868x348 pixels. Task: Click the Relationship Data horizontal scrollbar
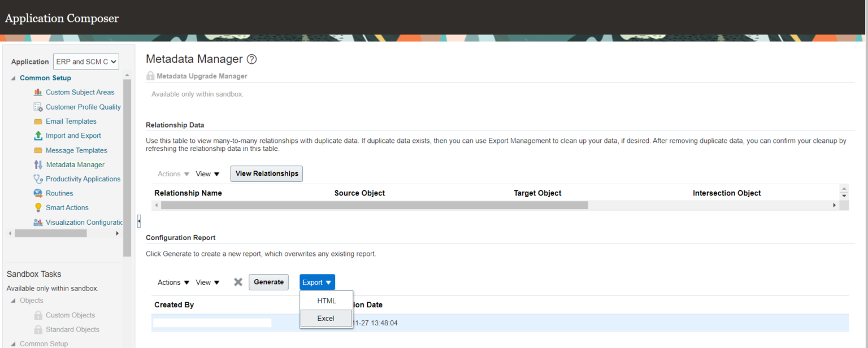click(374, 205)
